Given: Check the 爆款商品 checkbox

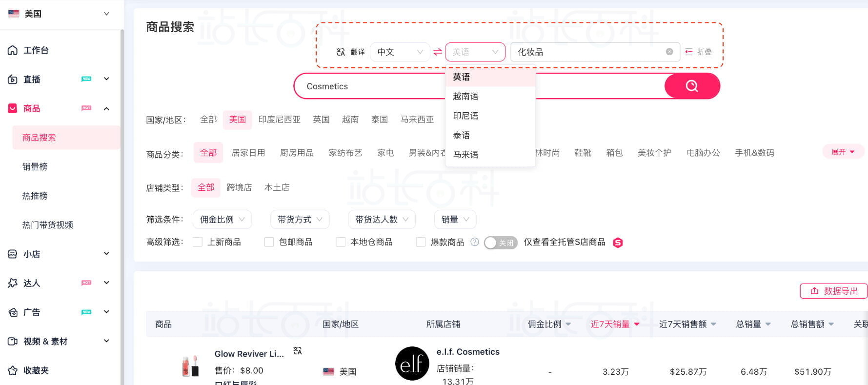Looking at the screenshot, I should click(421, 242).
